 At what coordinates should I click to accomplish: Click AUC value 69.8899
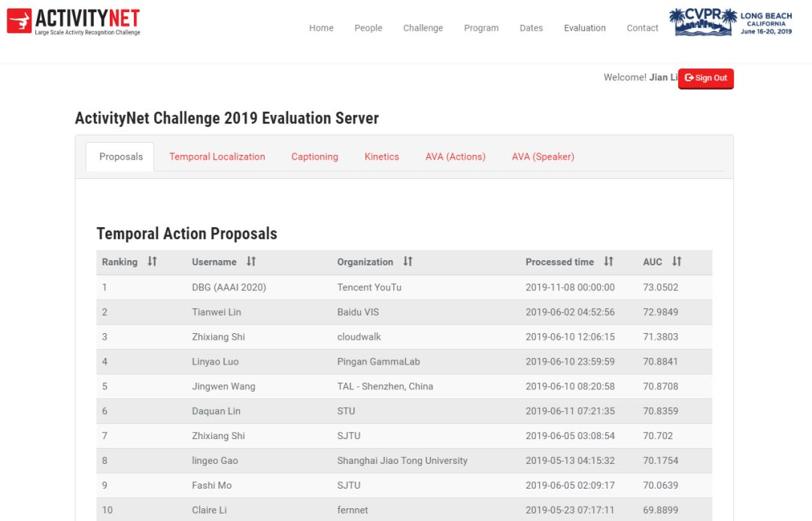[x=660, y=510]
